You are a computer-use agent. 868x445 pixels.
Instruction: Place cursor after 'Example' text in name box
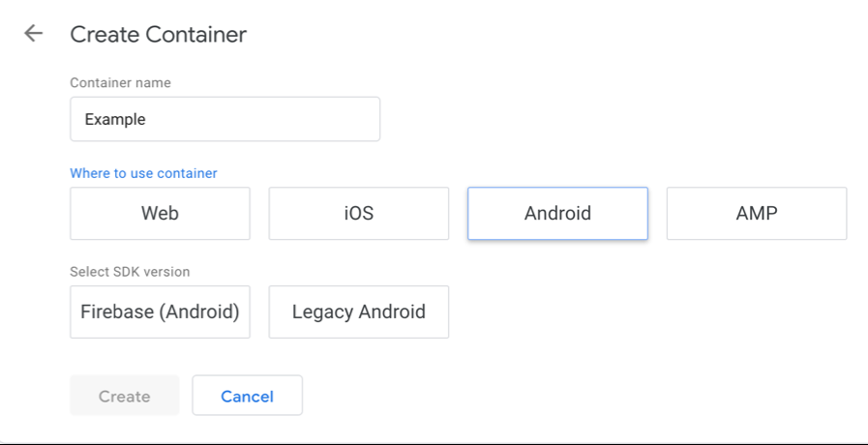[x=148, y=120]
